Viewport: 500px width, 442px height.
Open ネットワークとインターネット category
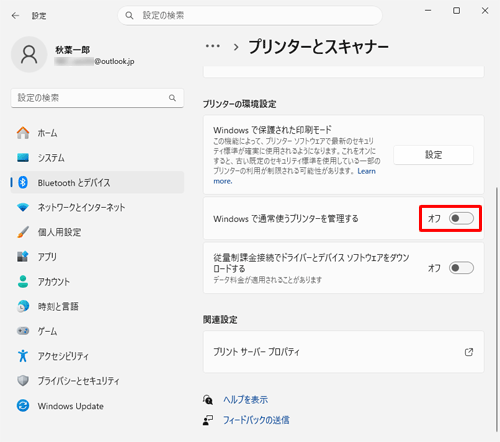(97, 207)
